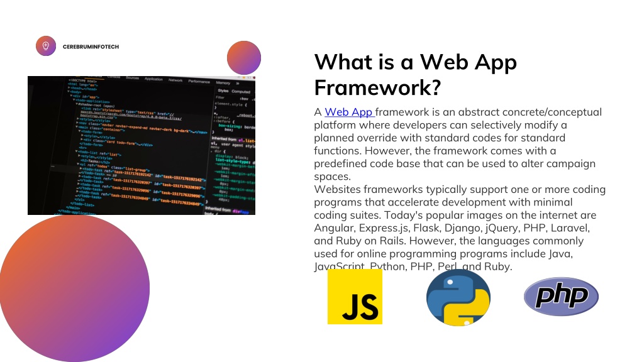Click the PHP logo icon
Screen dimensions: 644x362
(x=561, y=297)
